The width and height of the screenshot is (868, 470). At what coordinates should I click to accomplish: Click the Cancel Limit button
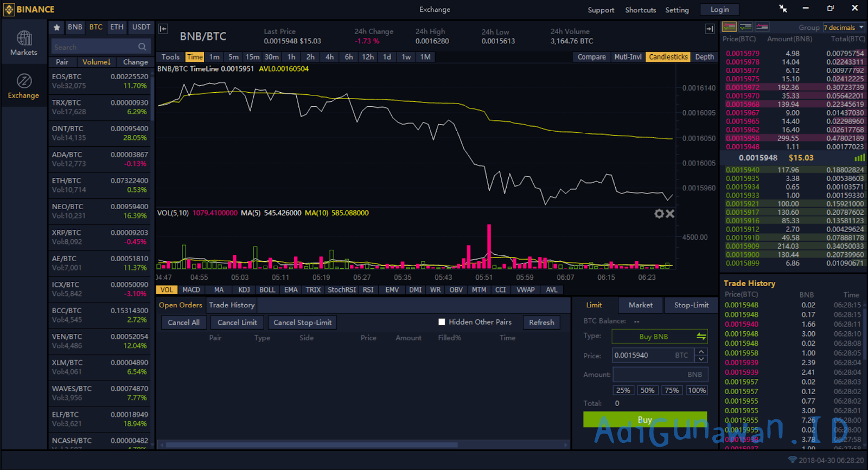pyautogui.click(x=237, y=323)
